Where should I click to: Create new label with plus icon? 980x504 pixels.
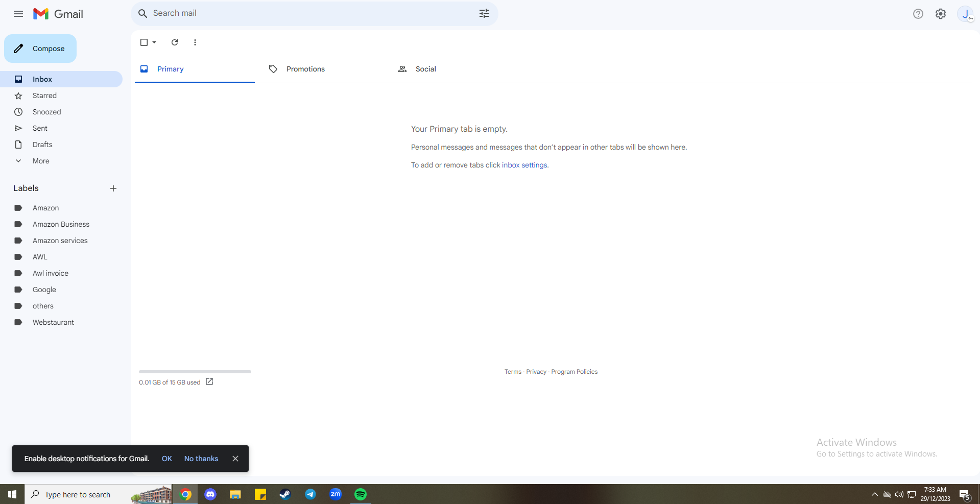(113, 188)
